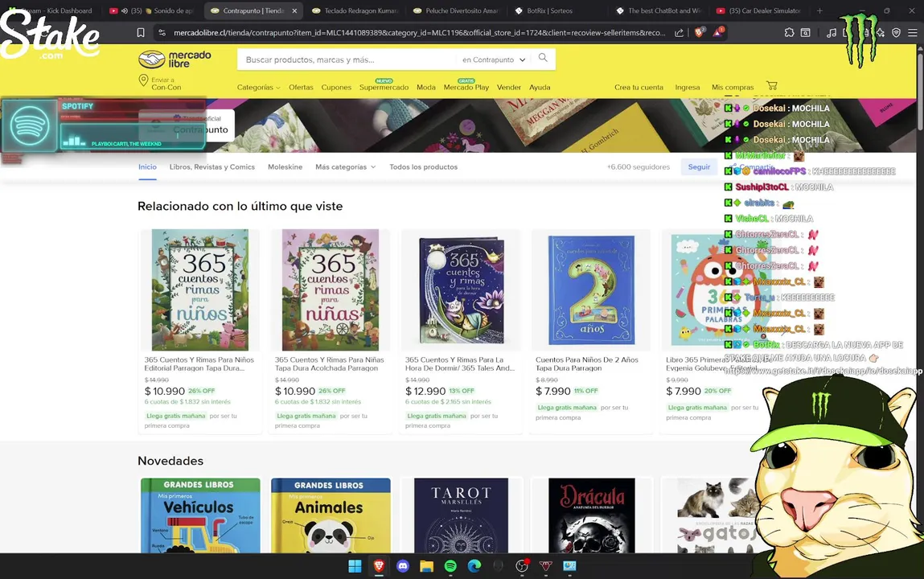This screenshot has height=579, width=924.
Task: Open the Moleskine store section
Action: (x=285, y=166)
